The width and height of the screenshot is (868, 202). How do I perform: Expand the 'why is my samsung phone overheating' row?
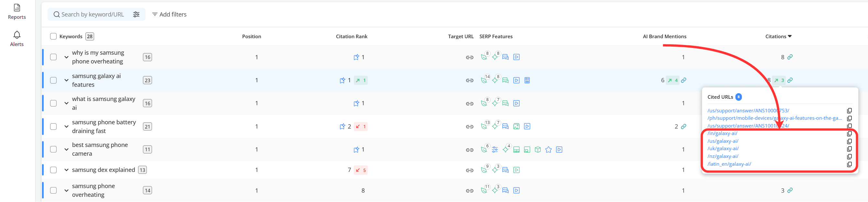66,57
